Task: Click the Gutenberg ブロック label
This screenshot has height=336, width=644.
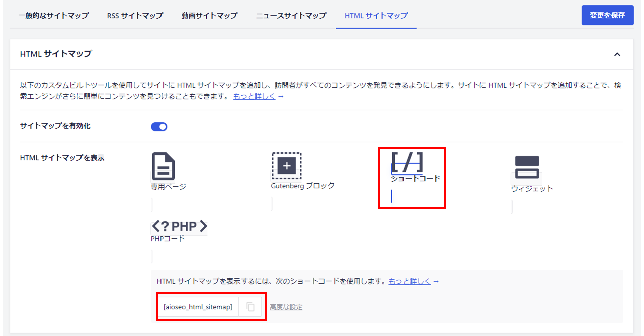Action: coord(302,186)
